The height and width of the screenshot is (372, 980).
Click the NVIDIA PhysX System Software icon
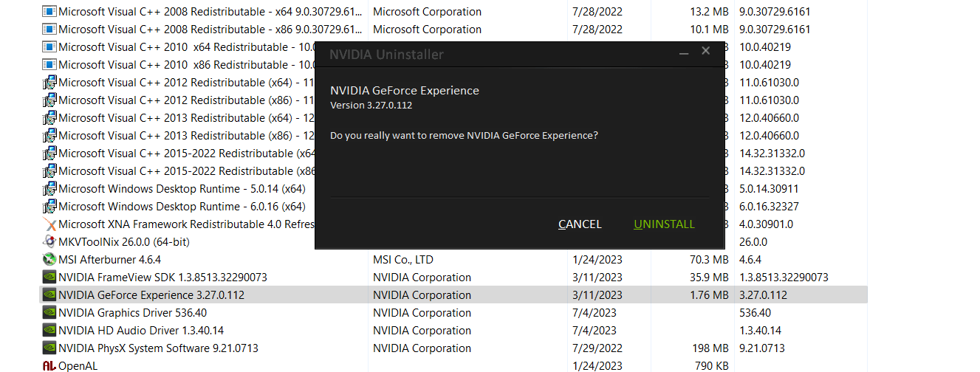49,348
